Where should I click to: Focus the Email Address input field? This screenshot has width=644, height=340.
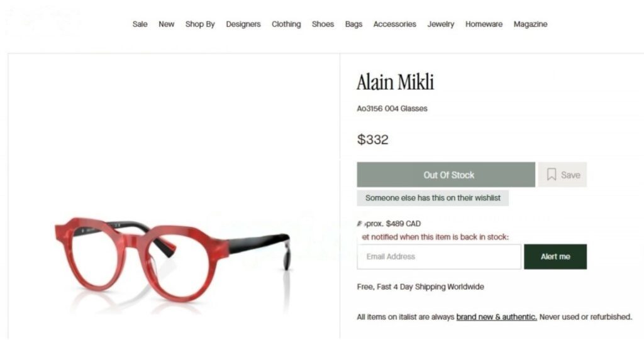pyautogui.click(x=439, y=256)
